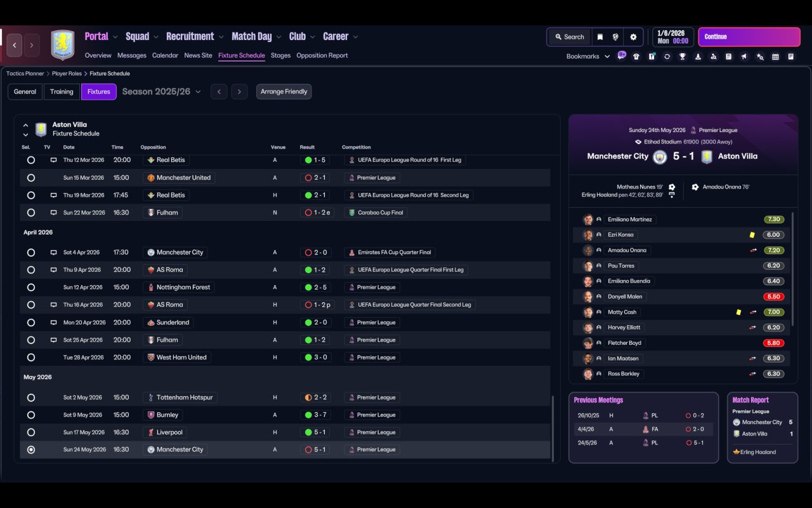Click the TV icon for the Carabao Cup Final row

54,213
